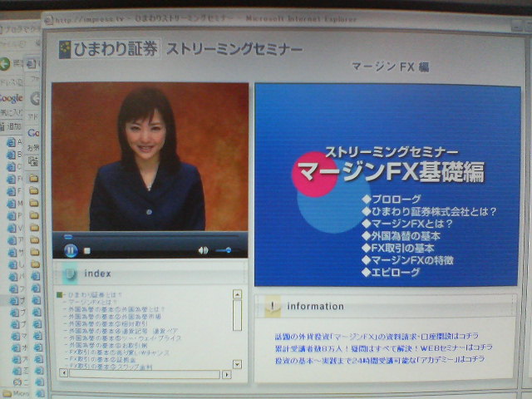
Task: Click the presenter video frame
Action: point(150,157)
